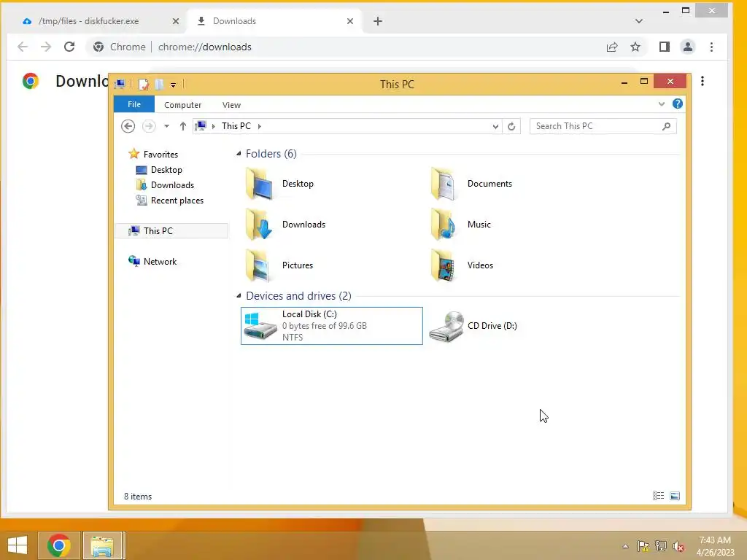
Task: Switch to details view in status bar
Action: tap(659, 496)
